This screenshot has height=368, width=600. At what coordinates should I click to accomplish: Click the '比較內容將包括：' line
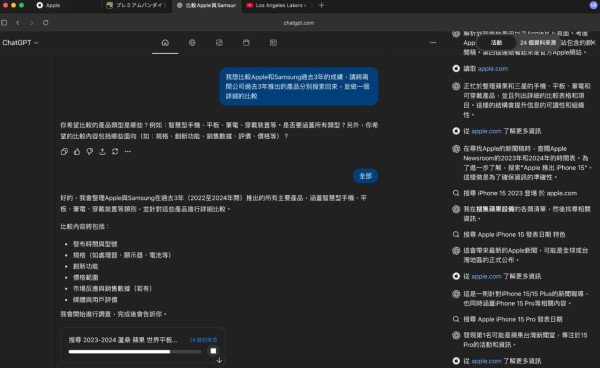point(85,226)
